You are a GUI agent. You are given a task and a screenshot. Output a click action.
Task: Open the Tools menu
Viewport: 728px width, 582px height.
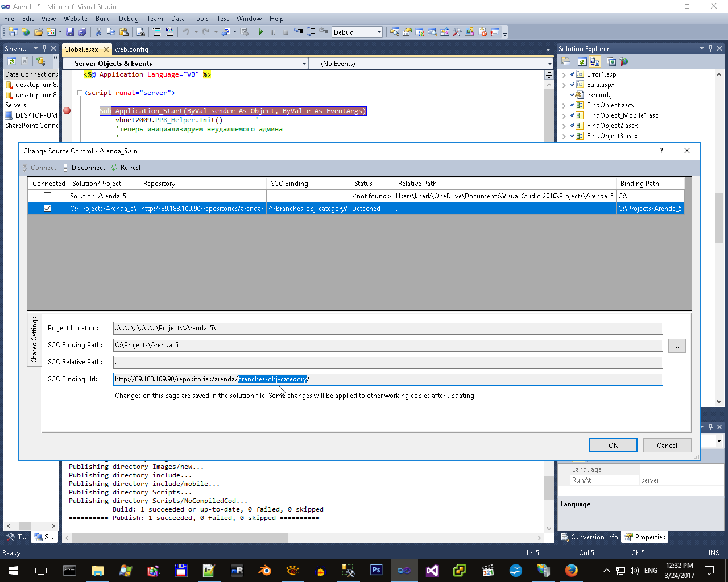(x=201, y=19)
